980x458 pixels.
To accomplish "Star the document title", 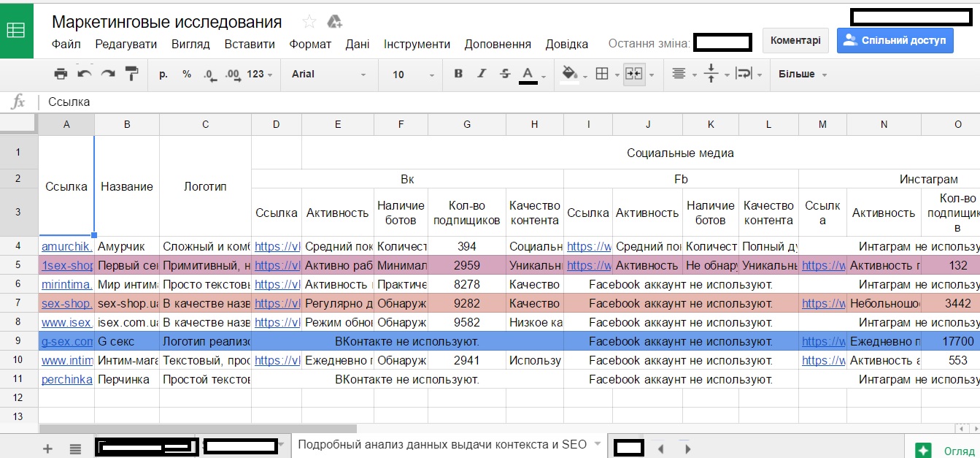I will [309, 22].
